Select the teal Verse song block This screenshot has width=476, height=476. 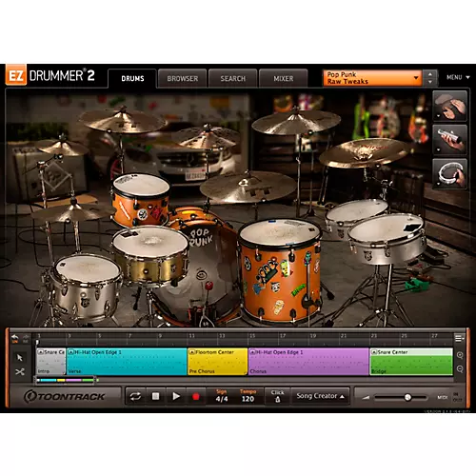pos(127,362)
